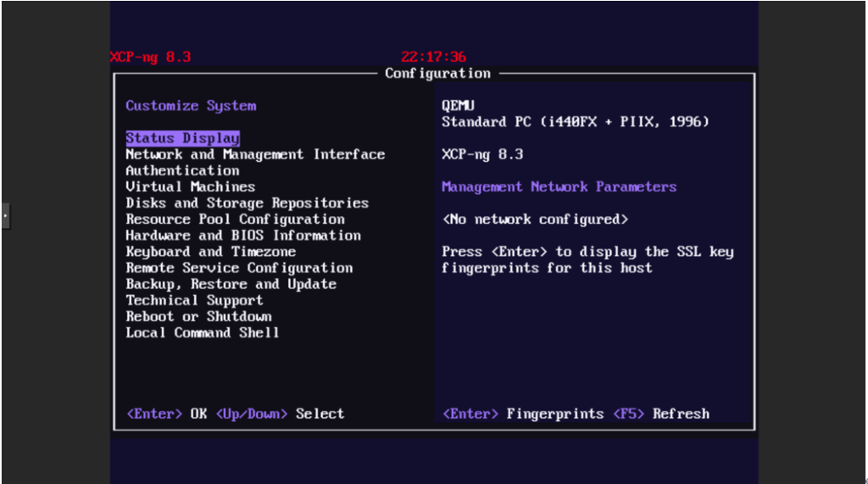Click the Management Network Parameters heading
This screenshot has width=868, height=484.
(x=559, y=186)
